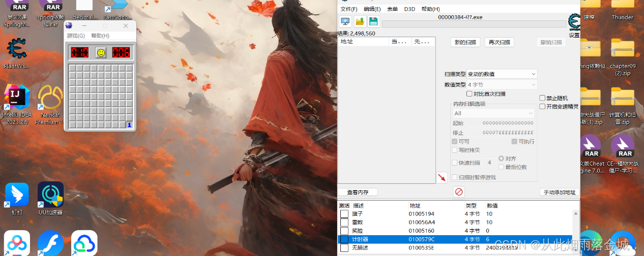Open Cheat Engine 帮助(H) menu
The height and width of the screenshot is (256, 644).
click(430, 9)
